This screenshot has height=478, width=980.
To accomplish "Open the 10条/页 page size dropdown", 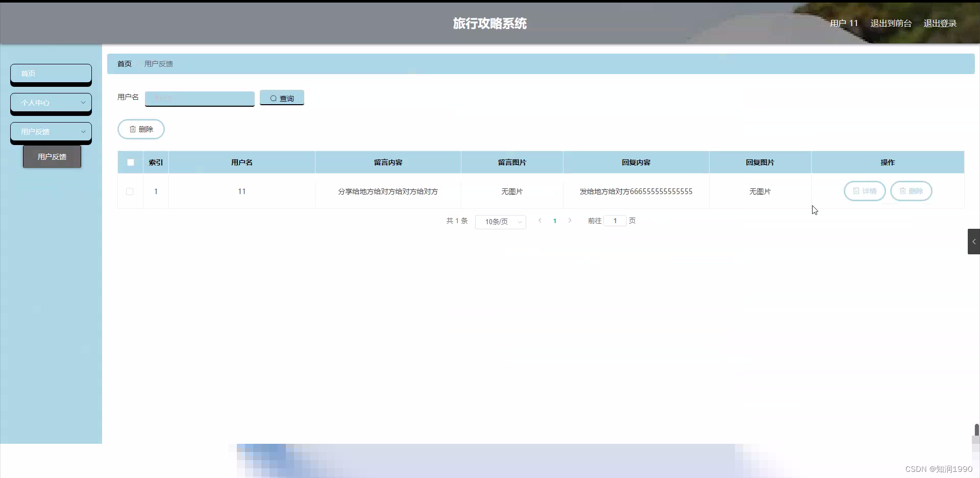I will 500,222.
